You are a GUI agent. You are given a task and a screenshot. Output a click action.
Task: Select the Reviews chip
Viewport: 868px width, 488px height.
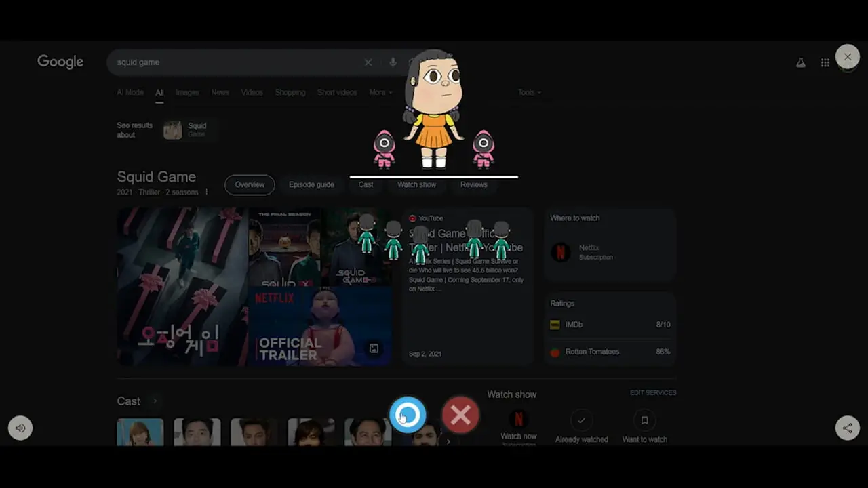coord(473,184)
